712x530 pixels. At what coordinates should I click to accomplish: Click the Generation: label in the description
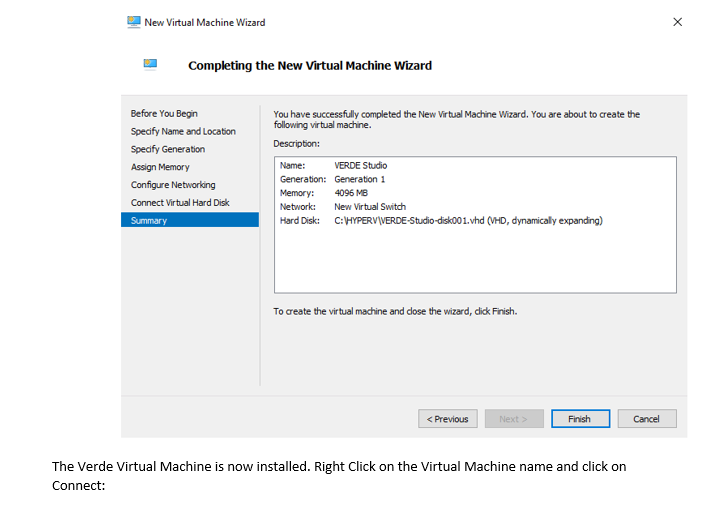(x=303, y=179)
